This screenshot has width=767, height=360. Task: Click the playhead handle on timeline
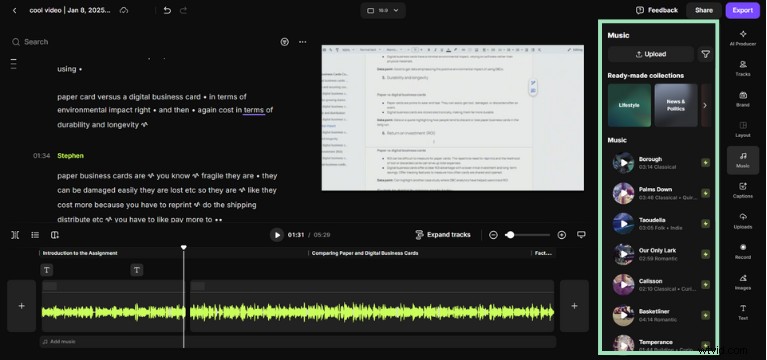184,248
